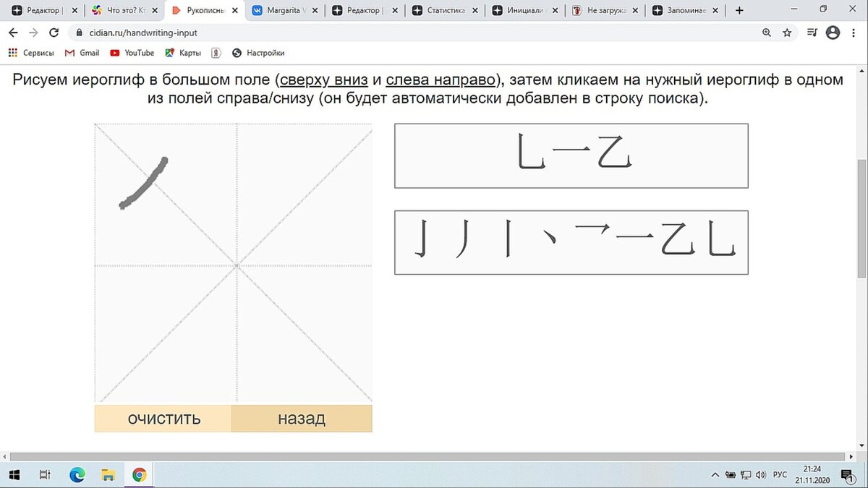Expand the hidden system tray icons chevron
The height and width of the screenshot is (488, 868).
coord(715,474)
